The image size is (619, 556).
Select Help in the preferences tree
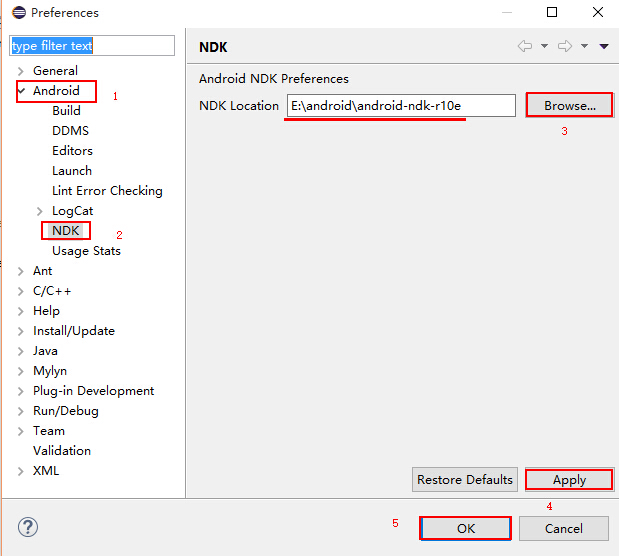coord(46,311)
